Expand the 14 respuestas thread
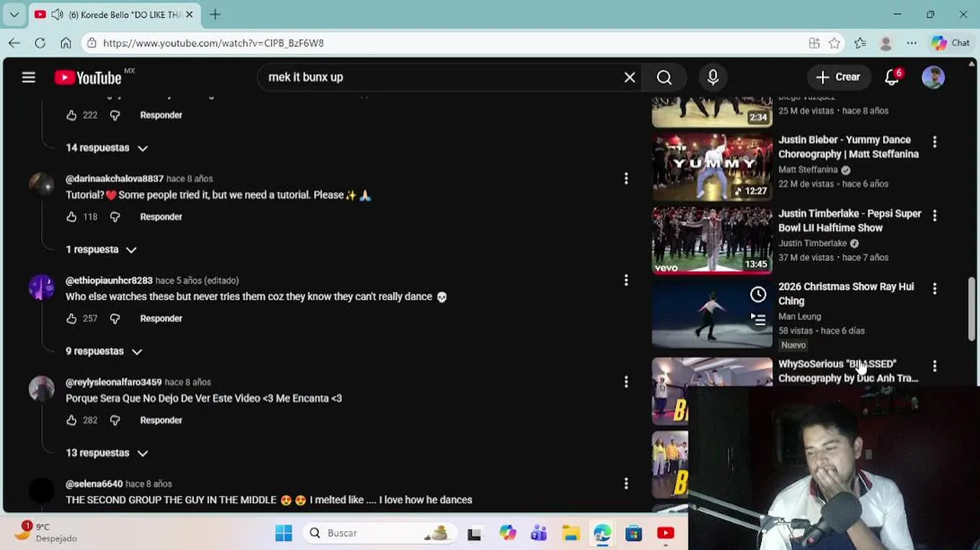The height and width of the screenshot is (550, 980). pyautogui.click(x=106, y=147)
